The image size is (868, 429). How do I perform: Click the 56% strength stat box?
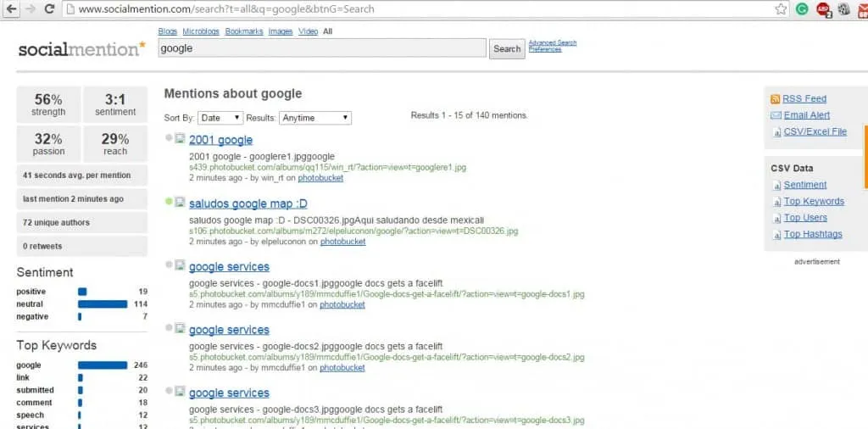pyautogui.click(x=48, y=104)
